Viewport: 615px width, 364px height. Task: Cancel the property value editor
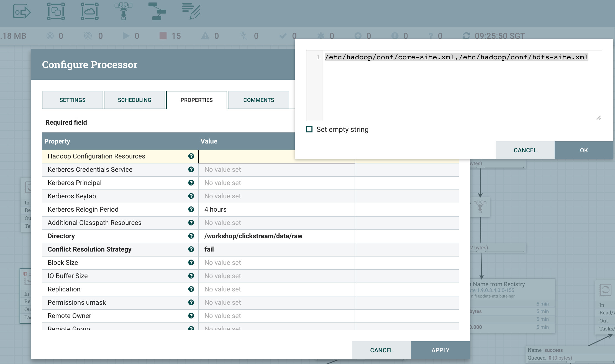click(525, 150)
